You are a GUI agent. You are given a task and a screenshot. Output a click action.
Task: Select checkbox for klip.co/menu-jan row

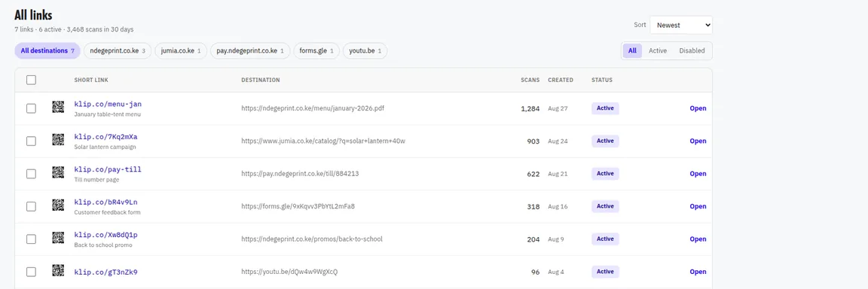pos(31,108)
